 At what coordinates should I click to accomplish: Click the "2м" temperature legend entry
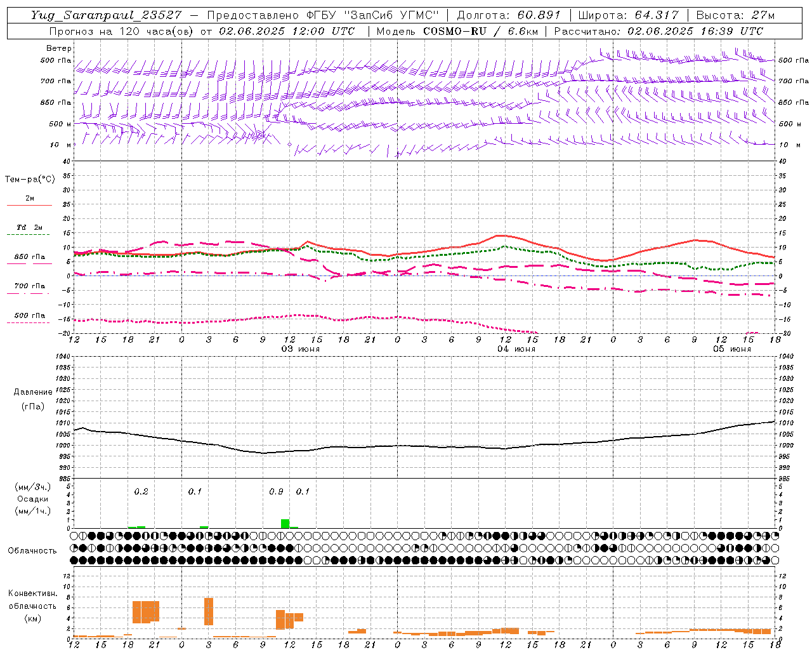[30, 198]
